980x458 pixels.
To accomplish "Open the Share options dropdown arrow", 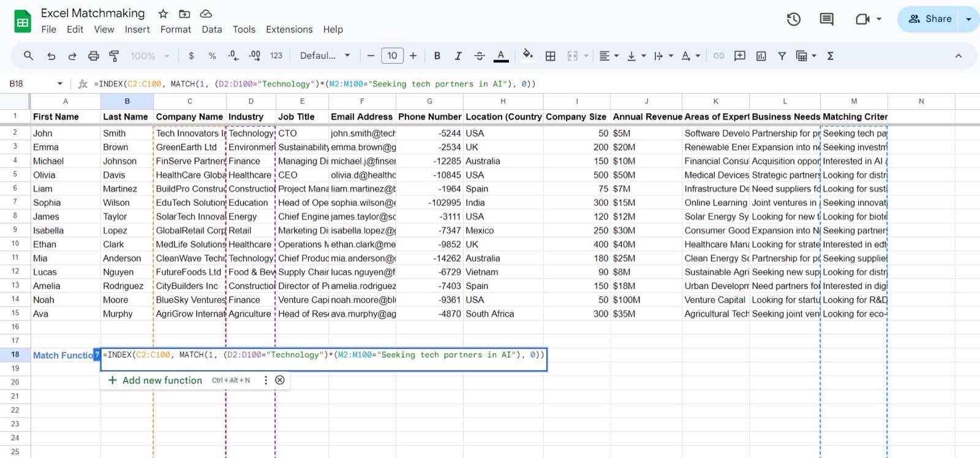I will click(x=969, y=19).
